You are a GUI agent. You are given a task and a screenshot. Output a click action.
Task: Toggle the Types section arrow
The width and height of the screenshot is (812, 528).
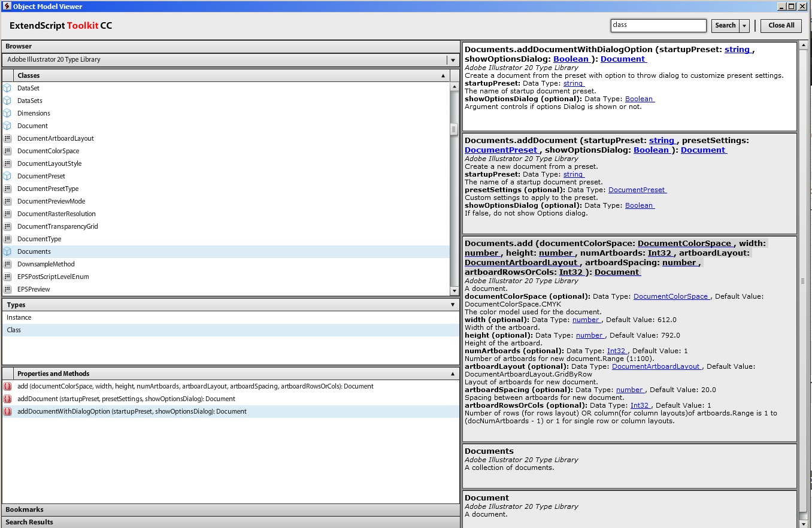click(x=453, y=305)
